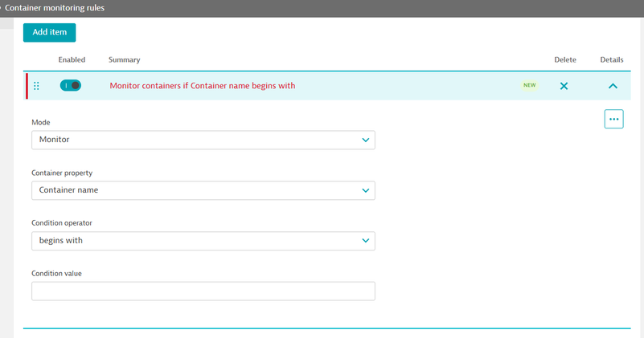
Task: Click the Delete column header
Action: pyautogui.click(x=565, y=60)
